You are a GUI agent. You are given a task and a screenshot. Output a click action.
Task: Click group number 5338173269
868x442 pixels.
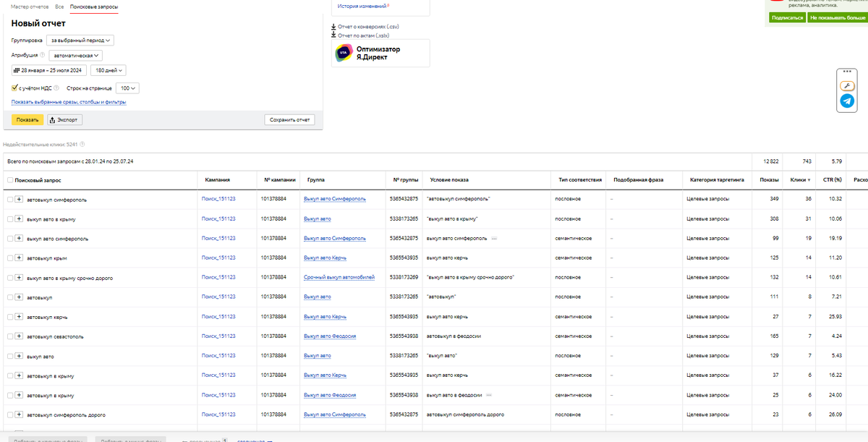[404, 278]
